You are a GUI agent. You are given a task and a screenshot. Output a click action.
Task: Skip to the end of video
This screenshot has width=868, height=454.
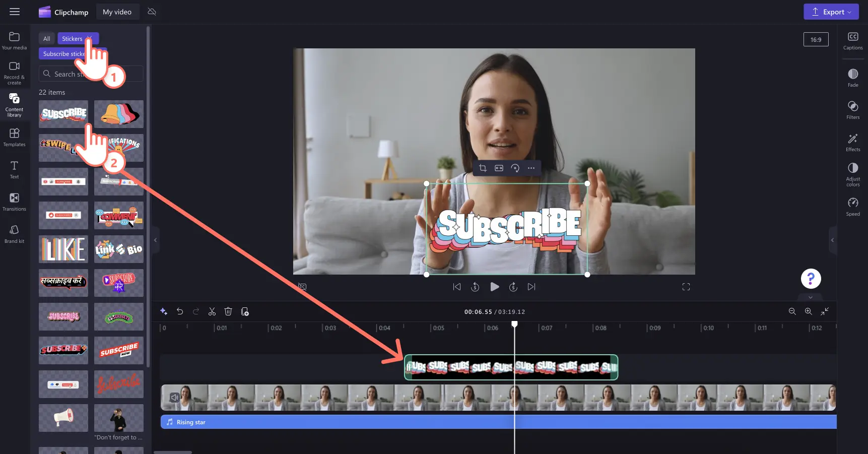pos(531,287)
